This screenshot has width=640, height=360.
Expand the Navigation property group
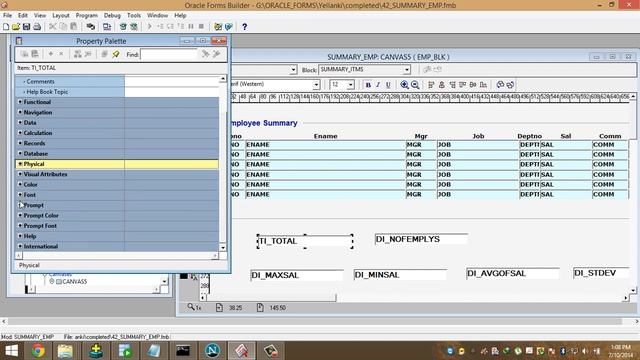click(20, 112)
